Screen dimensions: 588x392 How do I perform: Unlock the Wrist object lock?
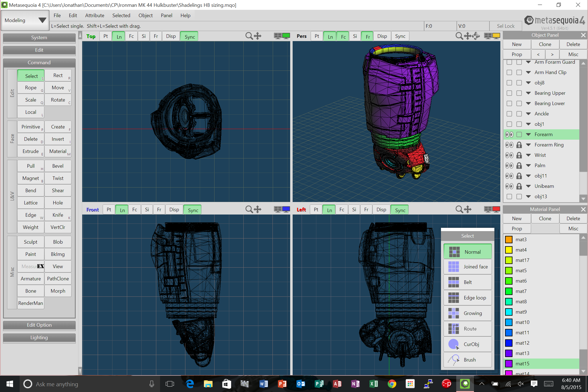click(x=519, y=155)
